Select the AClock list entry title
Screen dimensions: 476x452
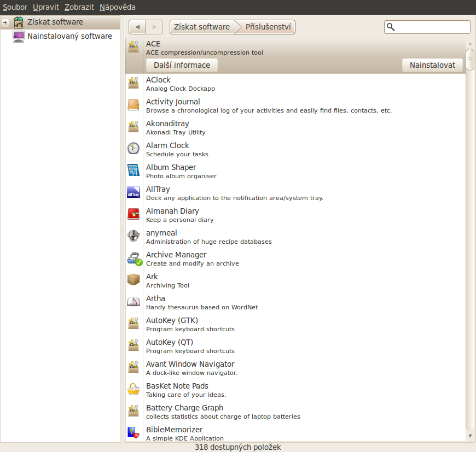coord(158,80)
